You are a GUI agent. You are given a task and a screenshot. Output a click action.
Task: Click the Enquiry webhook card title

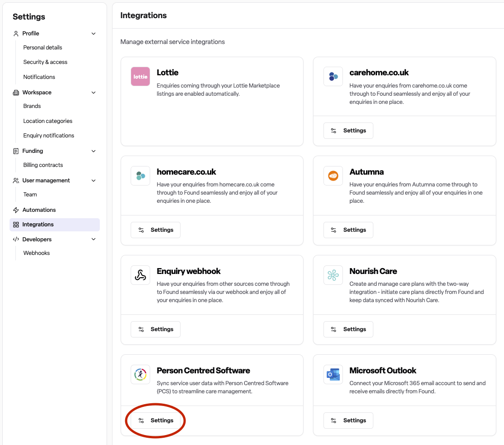[x=189, y=271]
